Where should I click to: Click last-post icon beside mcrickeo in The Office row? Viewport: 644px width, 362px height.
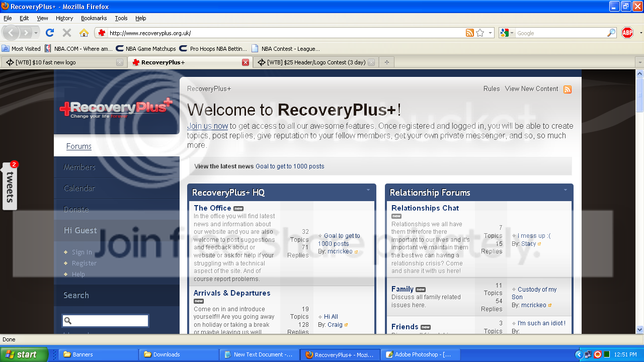coord(356,251)
